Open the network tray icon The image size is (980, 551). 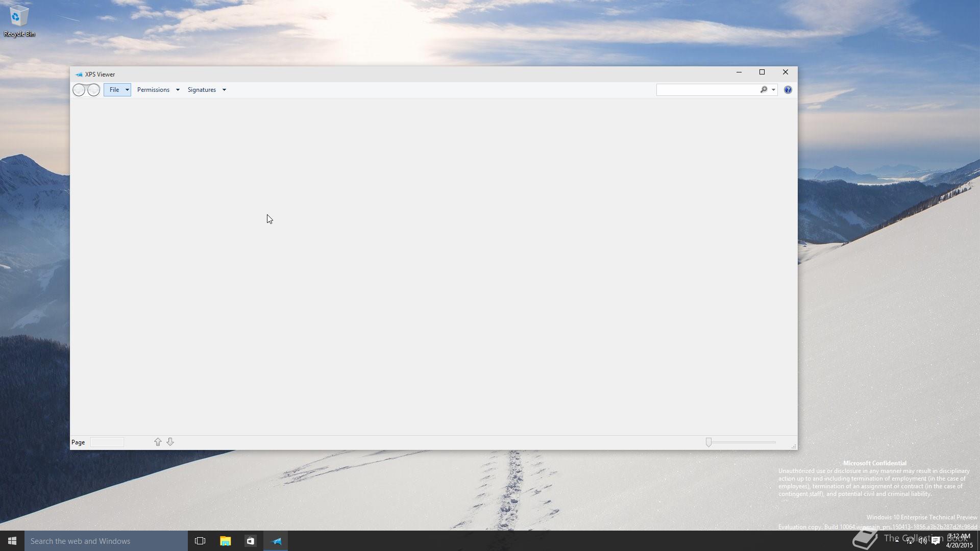click(910, 541)
